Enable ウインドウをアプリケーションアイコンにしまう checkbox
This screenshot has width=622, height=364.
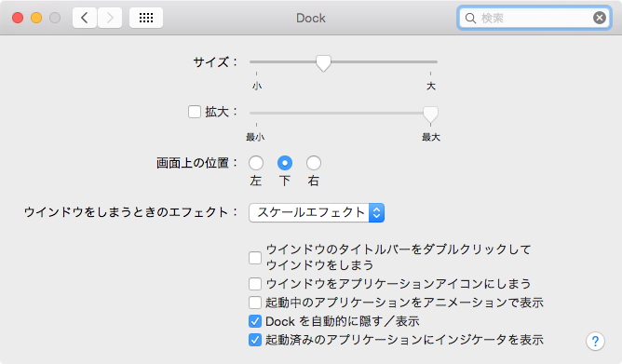(x=255, y=284)
